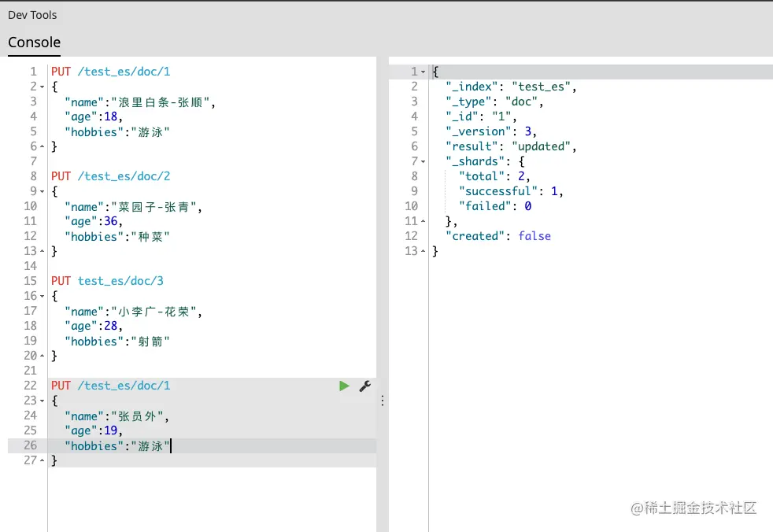The image size is (773, 532).
Task: Collapse editor fold arrow at line 16
Action: 42,296
